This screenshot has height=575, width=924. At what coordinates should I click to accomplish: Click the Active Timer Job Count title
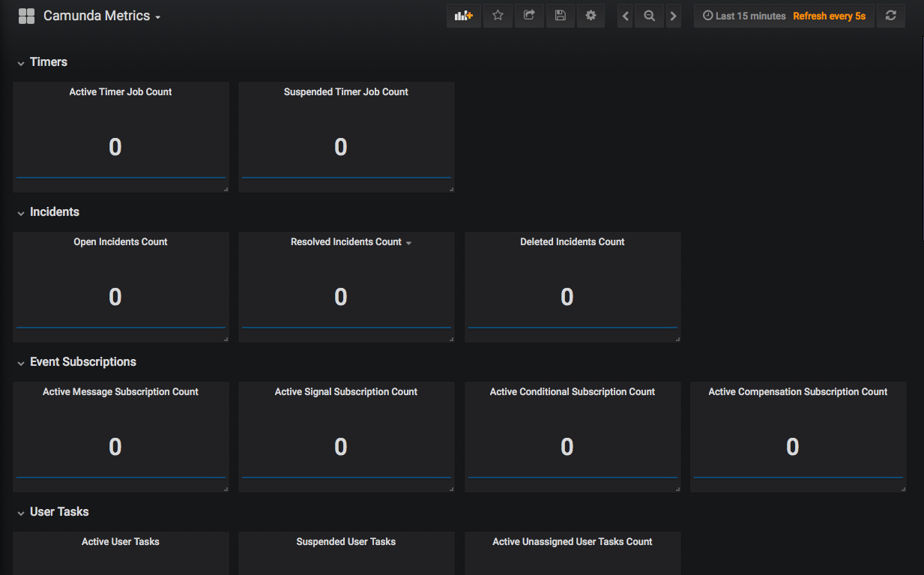tap(121, 91)
